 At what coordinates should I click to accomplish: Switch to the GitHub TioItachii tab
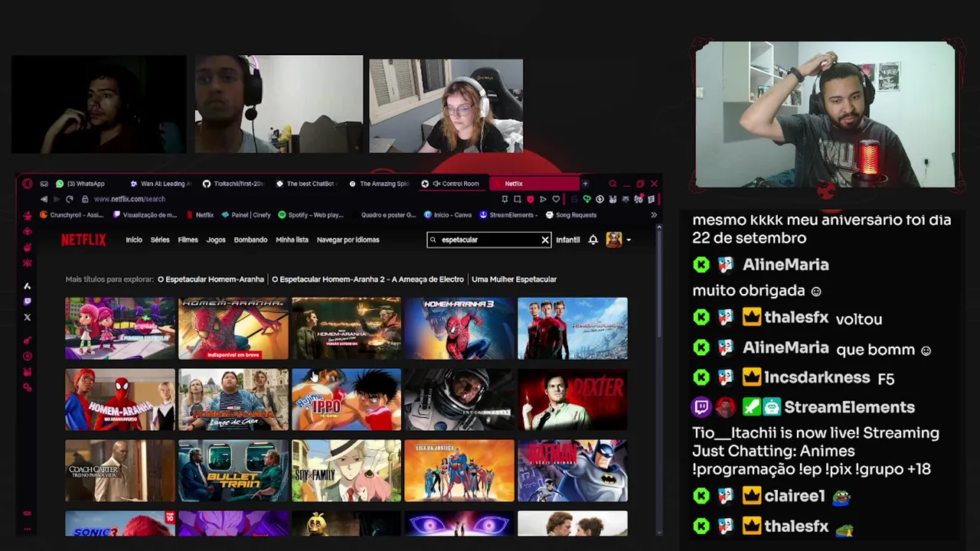(234, 184)
